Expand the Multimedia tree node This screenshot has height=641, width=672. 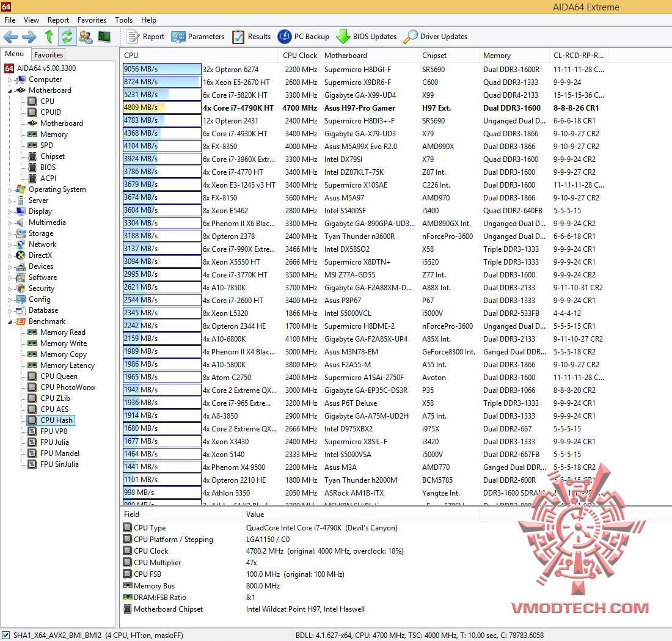coord(10,222)
